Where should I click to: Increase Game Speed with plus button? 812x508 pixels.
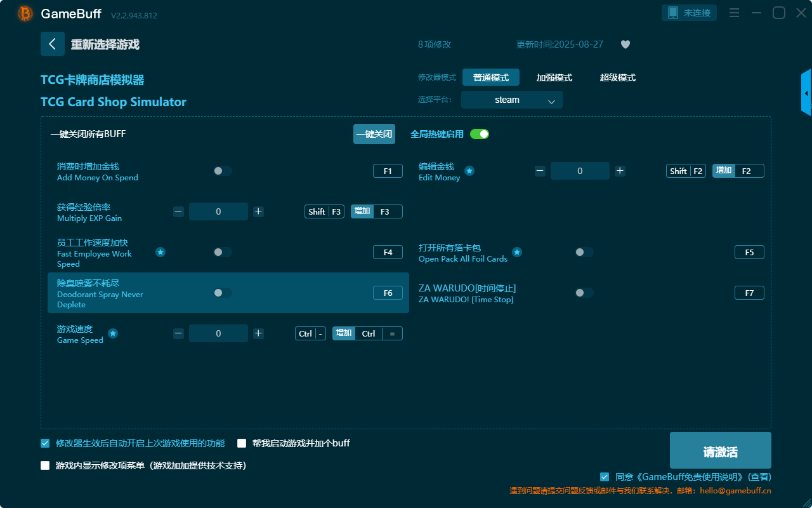[x=258, y=333]
